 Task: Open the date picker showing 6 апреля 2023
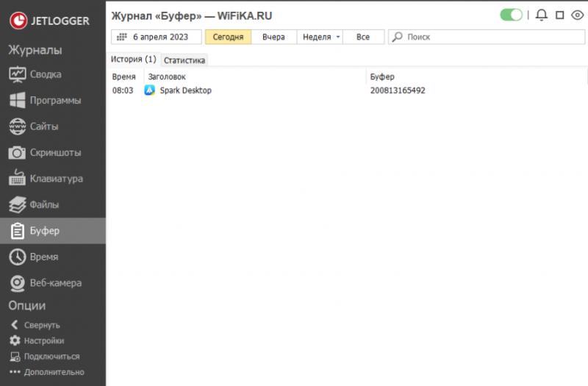157,37
